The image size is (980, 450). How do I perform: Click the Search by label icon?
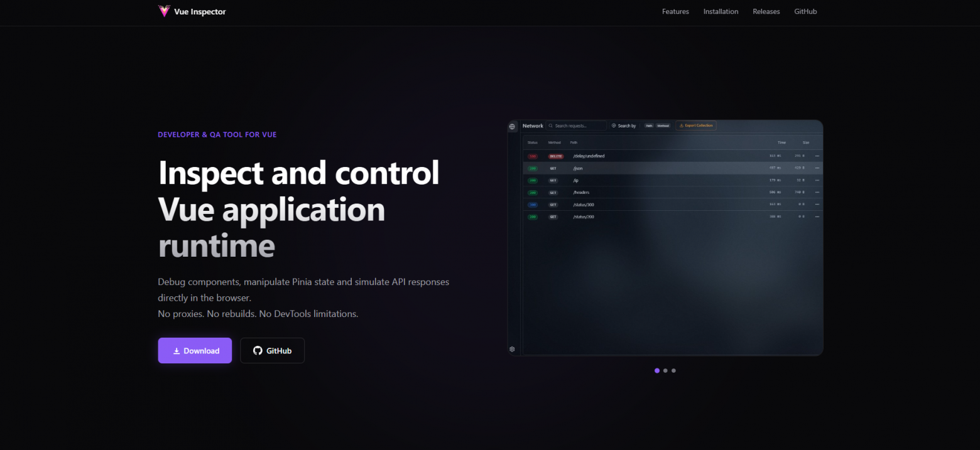click(614, 126)
